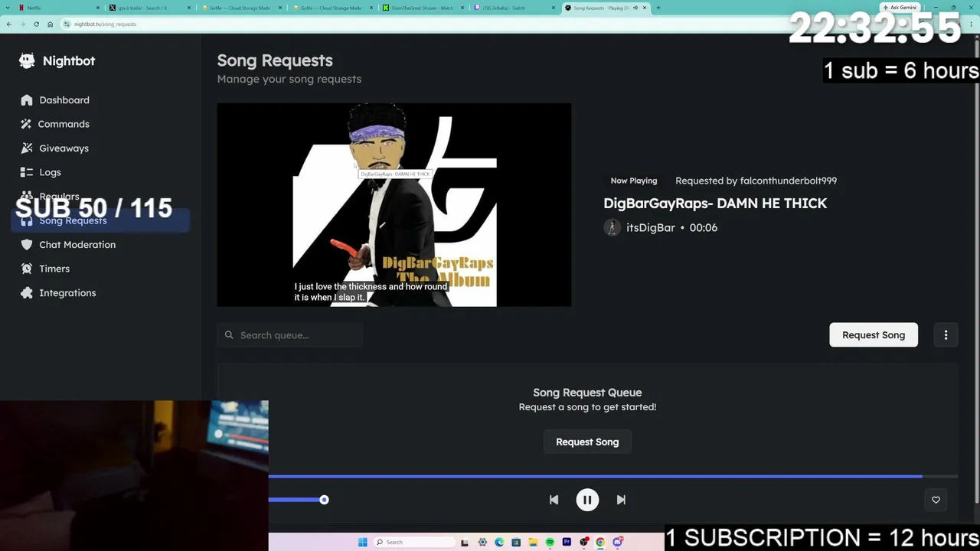Click Request Song button in the empty queue
This screenshot has height=551, width=980.
coord(587,442)
